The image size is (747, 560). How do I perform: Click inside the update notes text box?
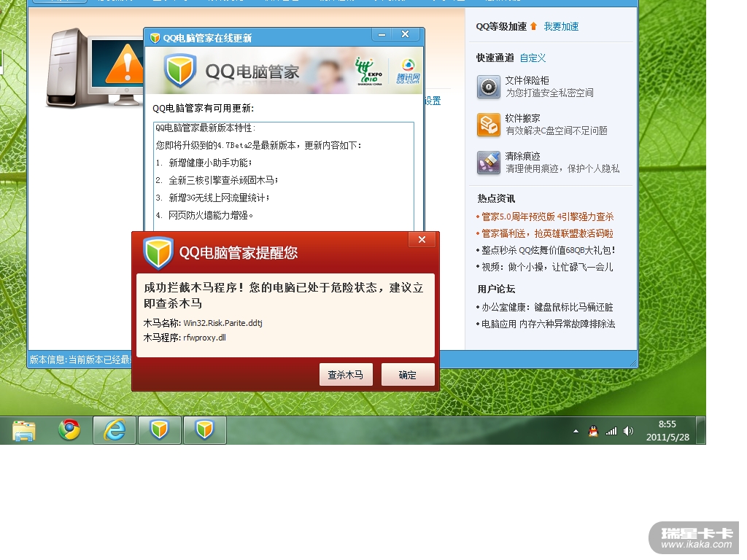click(x=284, y=176)
